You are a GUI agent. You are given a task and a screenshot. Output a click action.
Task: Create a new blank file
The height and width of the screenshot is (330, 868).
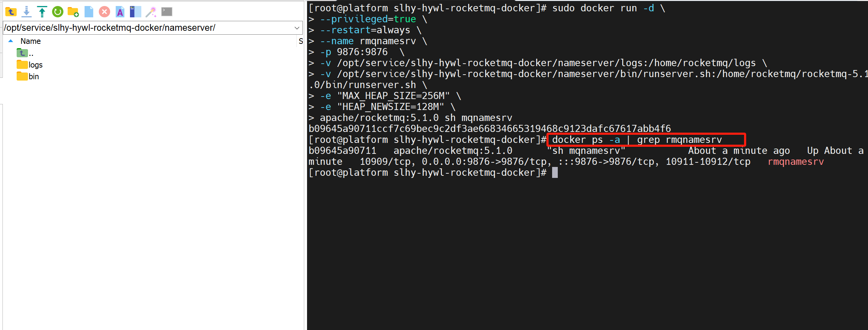point(89,12)
